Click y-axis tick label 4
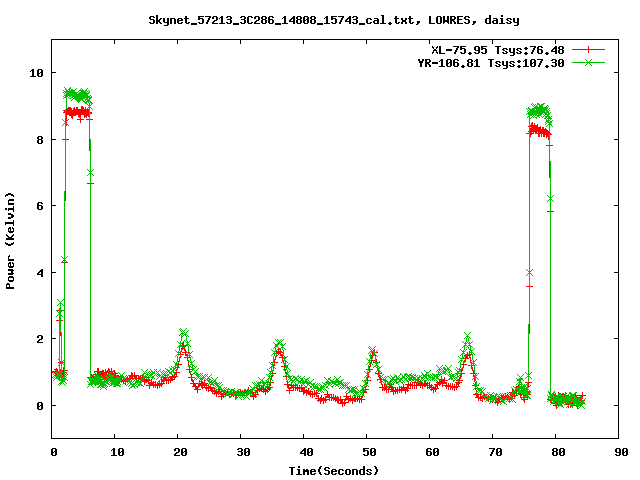The image size is (640, 480). pos(40,273)
